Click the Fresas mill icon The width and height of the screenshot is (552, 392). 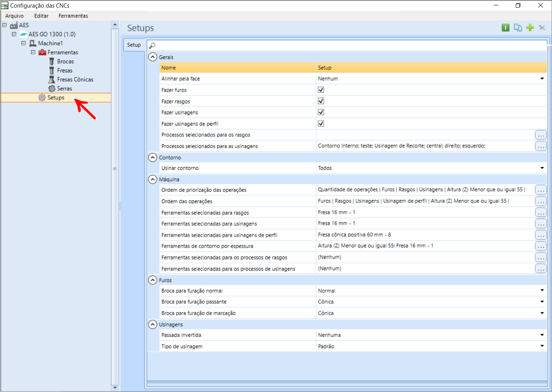[x=51, y=70]
